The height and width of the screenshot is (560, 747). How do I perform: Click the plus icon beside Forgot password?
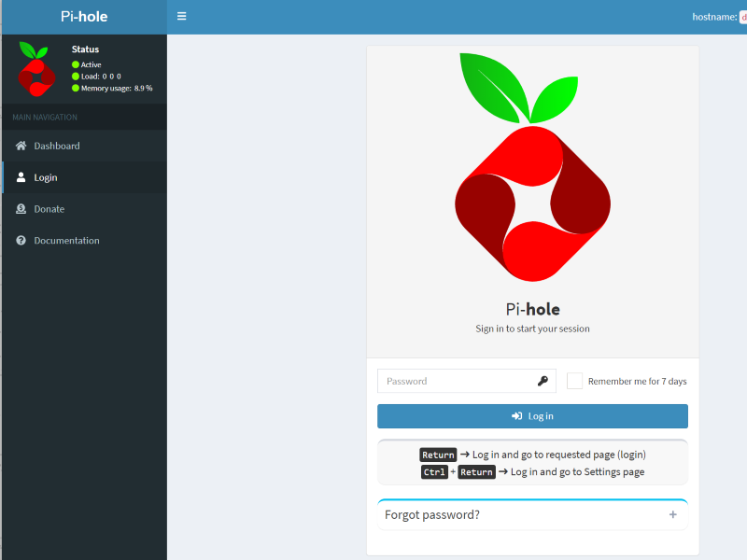(672, 514)
